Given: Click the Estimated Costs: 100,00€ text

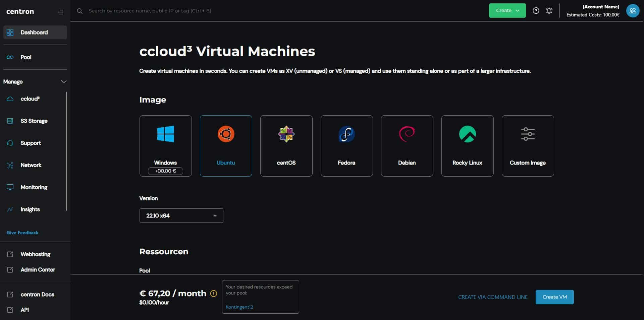Looking at the screenshot, I should [x=593, y=15].
